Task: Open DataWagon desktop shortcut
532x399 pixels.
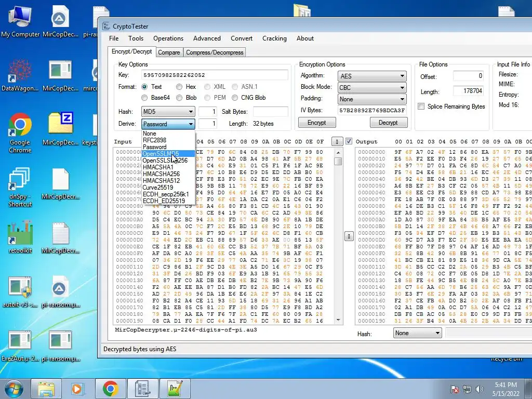Action: tap(20, 75)
